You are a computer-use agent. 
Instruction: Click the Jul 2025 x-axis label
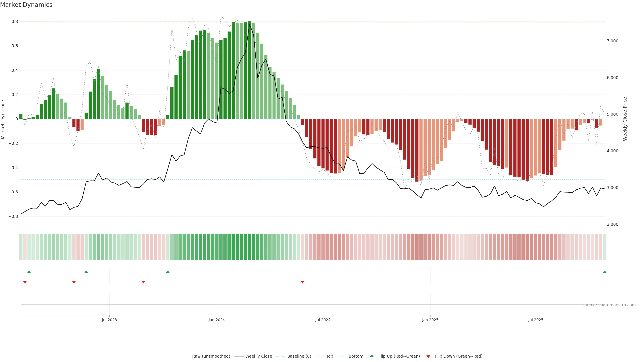point(535,320)
